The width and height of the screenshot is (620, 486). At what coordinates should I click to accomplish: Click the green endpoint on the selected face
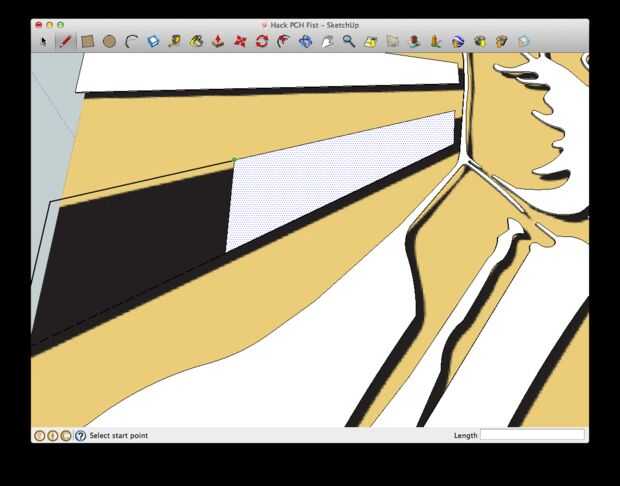(234, 159)
